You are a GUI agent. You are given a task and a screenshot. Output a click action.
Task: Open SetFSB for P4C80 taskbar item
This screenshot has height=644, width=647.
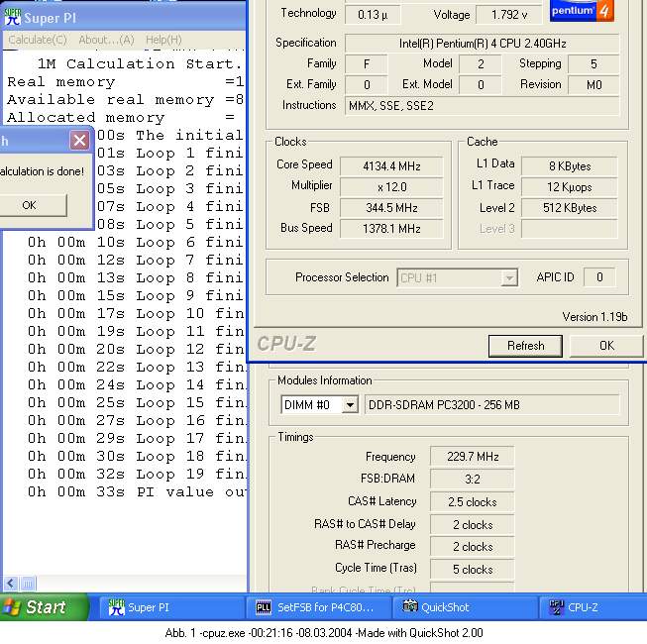(319, 607)
